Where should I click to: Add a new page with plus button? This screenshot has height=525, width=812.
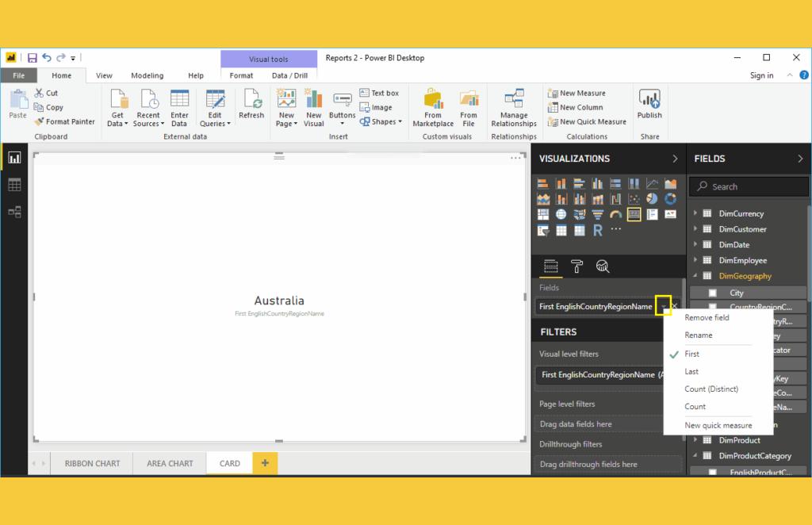[265, 463]
